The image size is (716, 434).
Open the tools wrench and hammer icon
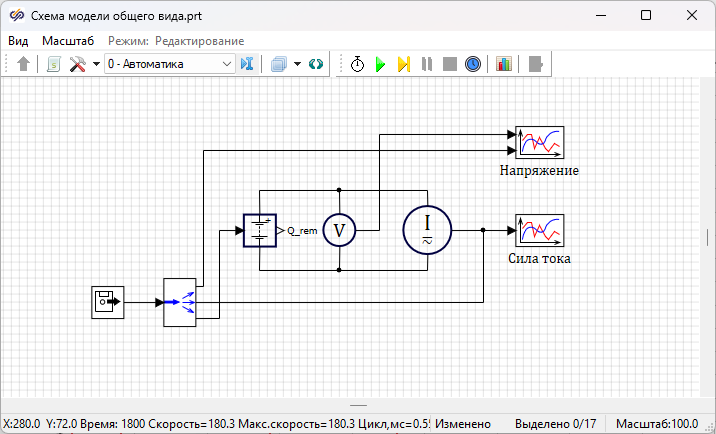tap(77, 64)
